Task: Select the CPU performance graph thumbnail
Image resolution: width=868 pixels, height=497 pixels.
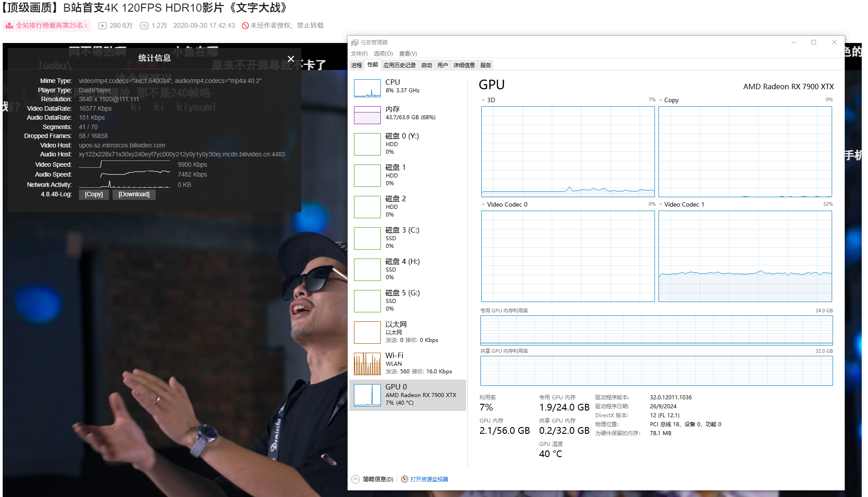Action: tap(367, 88)
